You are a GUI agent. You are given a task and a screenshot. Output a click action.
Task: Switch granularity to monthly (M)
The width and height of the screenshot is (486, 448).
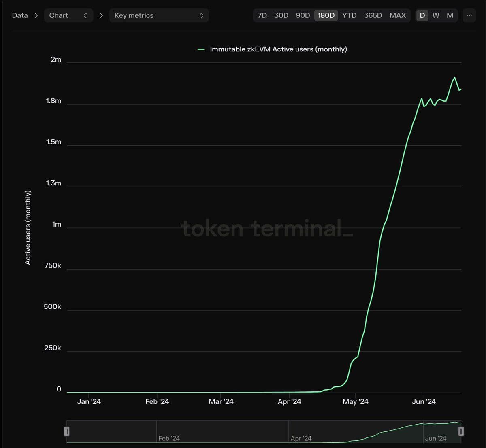click(450, 15)
